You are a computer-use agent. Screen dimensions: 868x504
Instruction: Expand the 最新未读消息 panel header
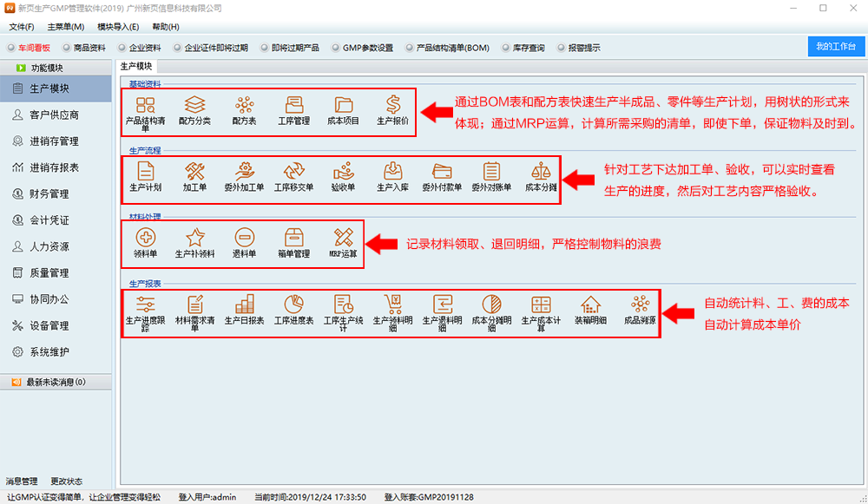(x=56, y=382)
